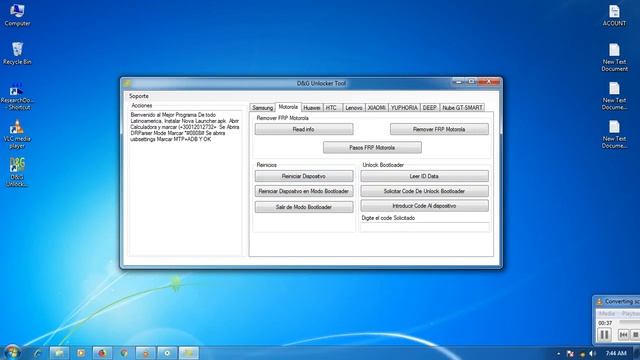
Task: Click the previous track button in VLC
Action: click(x=623, y=335)
